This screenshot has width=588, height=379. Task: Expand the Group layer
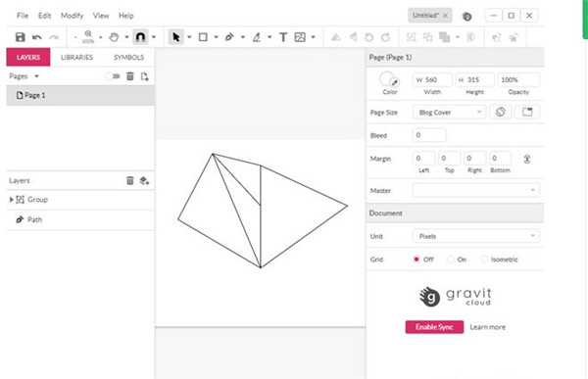[x=11, y=200]
